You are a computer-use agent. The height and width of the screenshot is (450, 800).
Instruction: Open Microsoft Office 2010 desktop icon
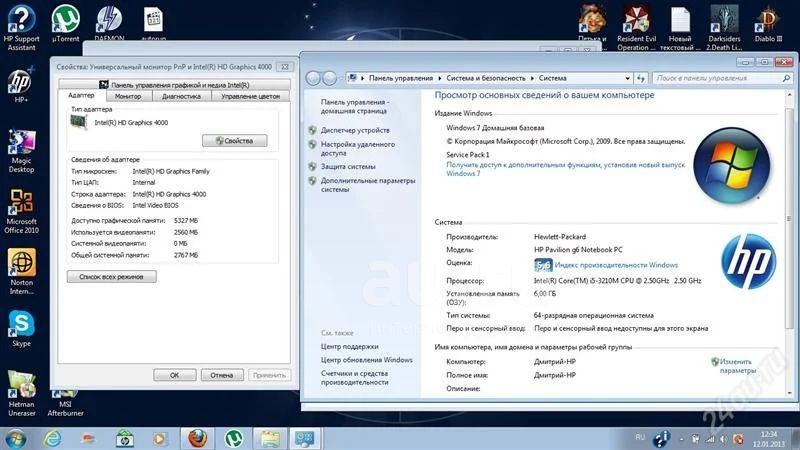click(x=21, y=211)
